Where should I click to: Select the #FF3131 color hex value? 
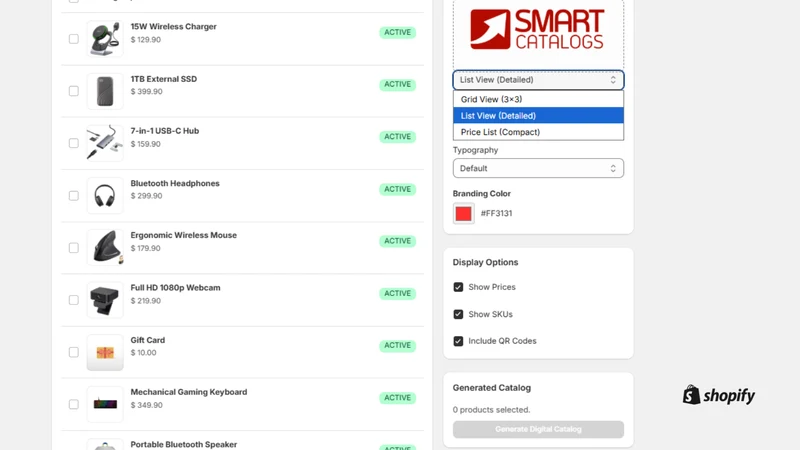click(x=496, y=214)
